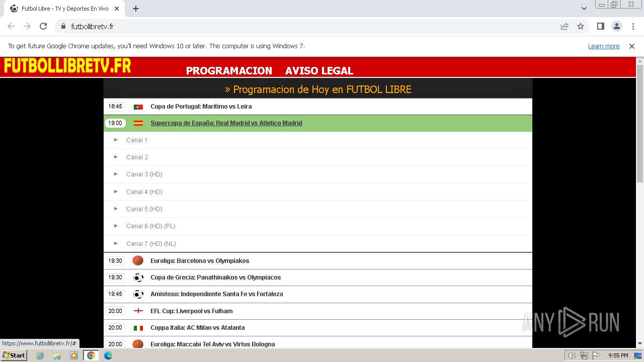Open the Learn more link
The width and height of the screenshot is (644, 362).
pos(604,46)
